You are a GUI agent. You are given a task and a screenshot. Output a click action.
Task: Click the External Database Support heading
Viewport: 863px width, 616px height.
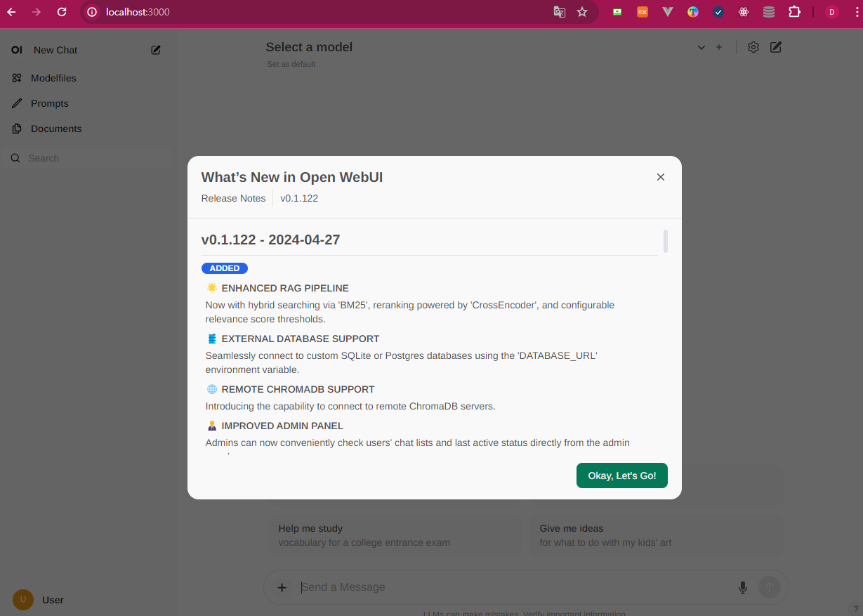point(301,339)
